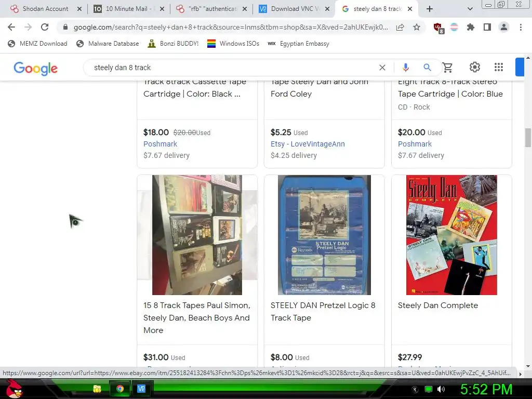Open Google quick settings gear

coord(475,67)
